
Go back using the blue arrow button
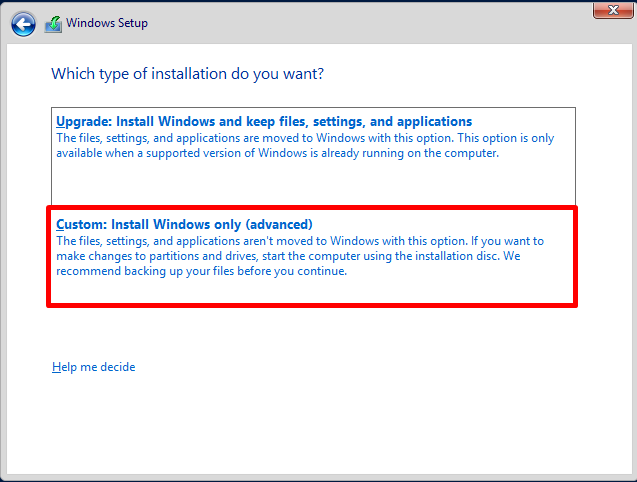click(x=23, y=23)
